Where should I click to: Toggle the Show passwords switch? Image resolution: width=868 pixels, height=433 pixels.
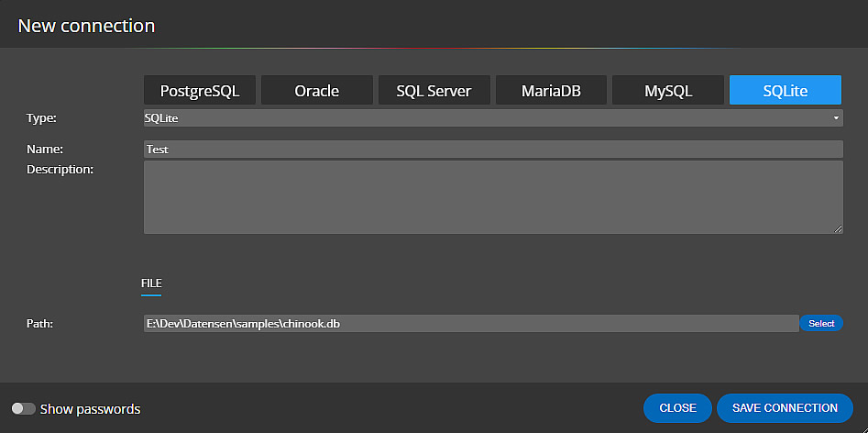(24, 408)
